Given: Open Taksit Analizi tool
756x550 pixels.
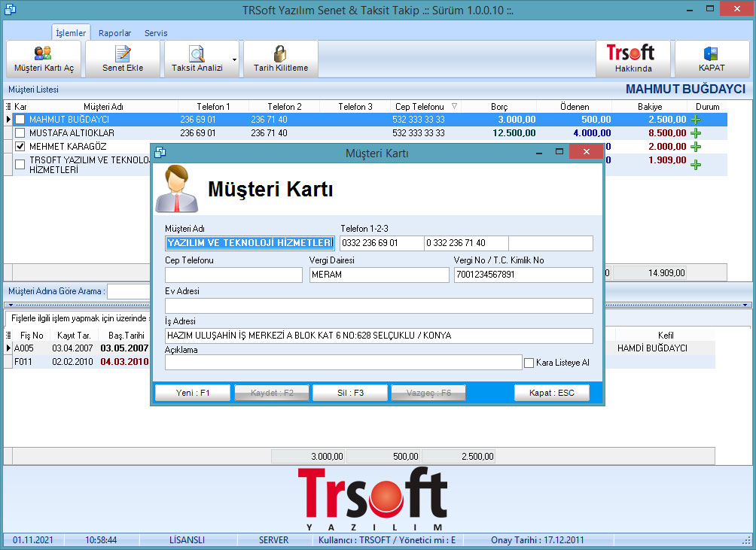Looking at the screenshot, I should click(197, 59).
